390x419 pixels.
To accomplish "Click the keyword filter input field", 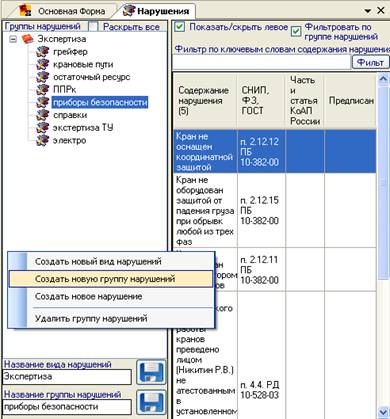I will 262,62.
